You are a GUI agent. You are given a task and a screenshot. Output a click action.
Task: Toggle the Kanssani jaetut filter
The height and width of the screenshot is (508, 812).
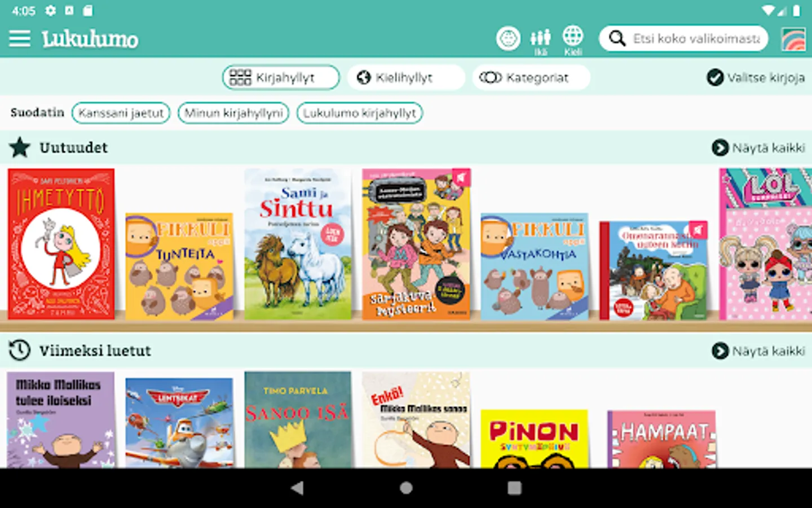pos(121,113)
